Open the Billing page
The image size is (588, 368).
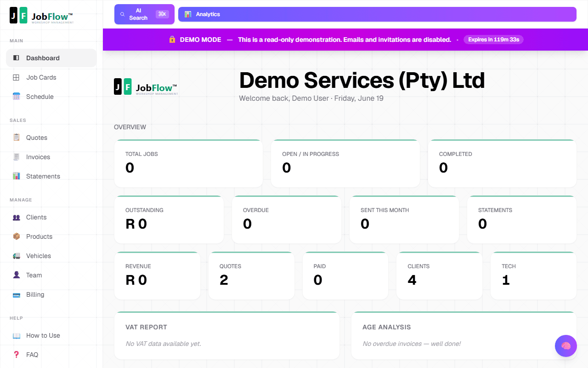51,294
